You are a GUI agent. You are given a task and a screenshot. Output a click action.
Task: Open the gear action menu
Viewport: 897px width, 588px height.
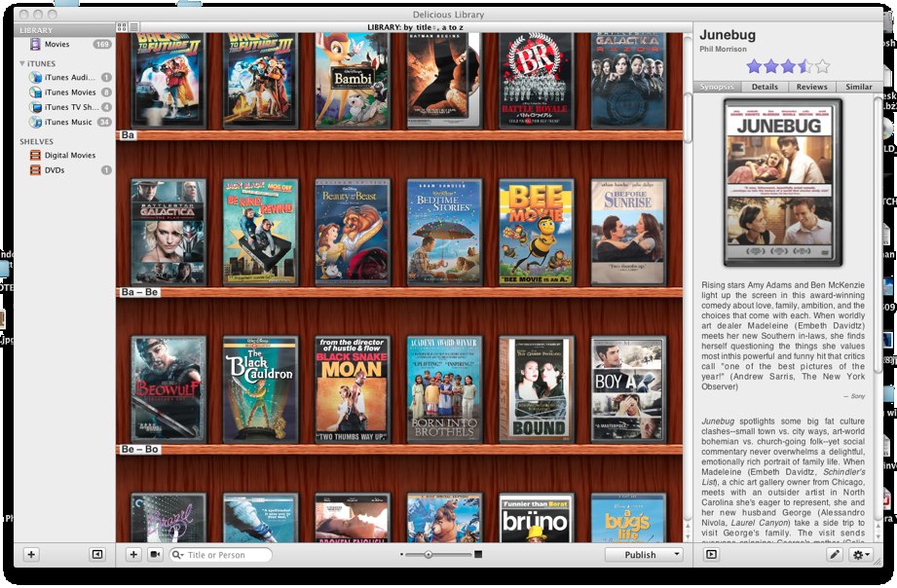pyautogui.click(x=860, y=554)
